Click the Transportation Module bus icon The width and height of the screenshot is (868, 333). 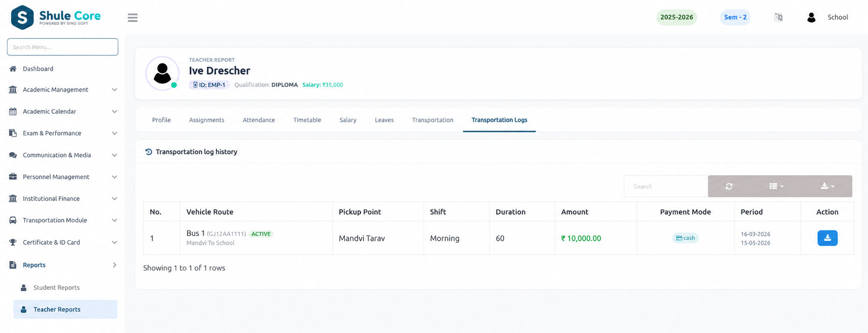[13, 220]
